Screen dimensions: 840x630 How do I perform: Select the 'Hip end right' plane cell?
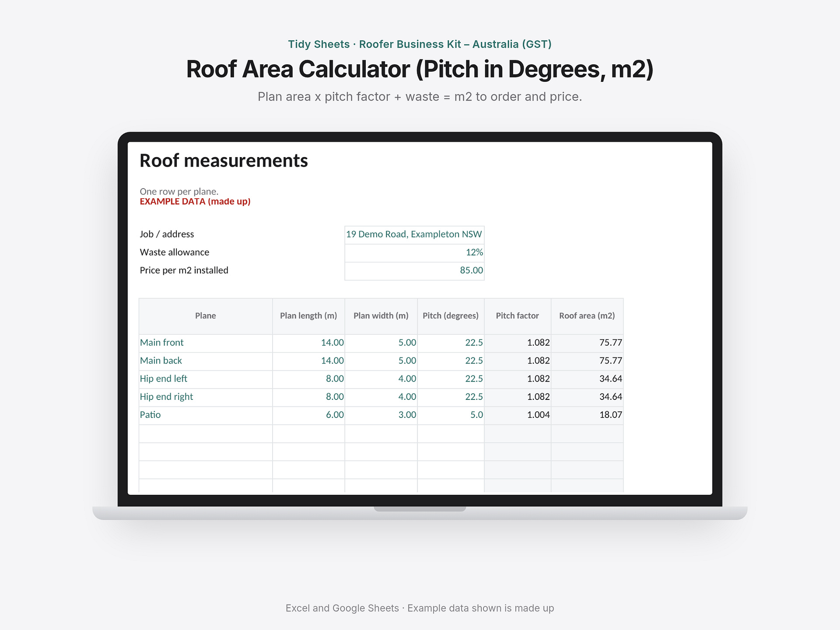pyautogui.click(x=206, y=397)
